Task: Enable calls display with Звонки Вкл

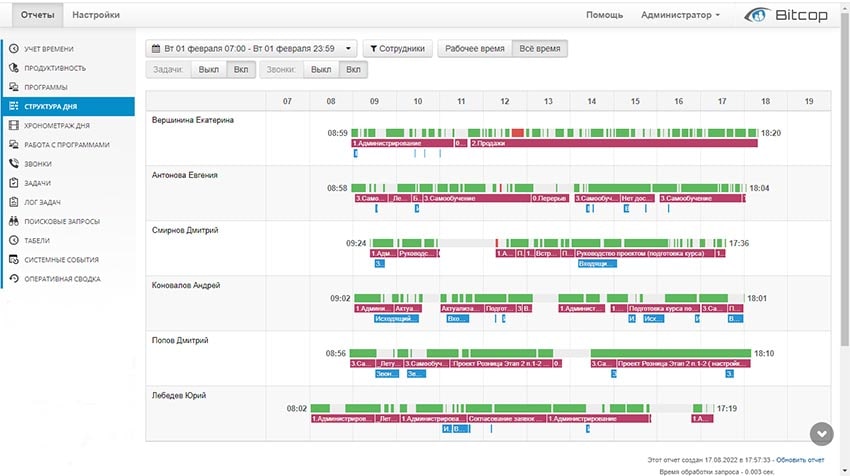Action: click(353, 70)
